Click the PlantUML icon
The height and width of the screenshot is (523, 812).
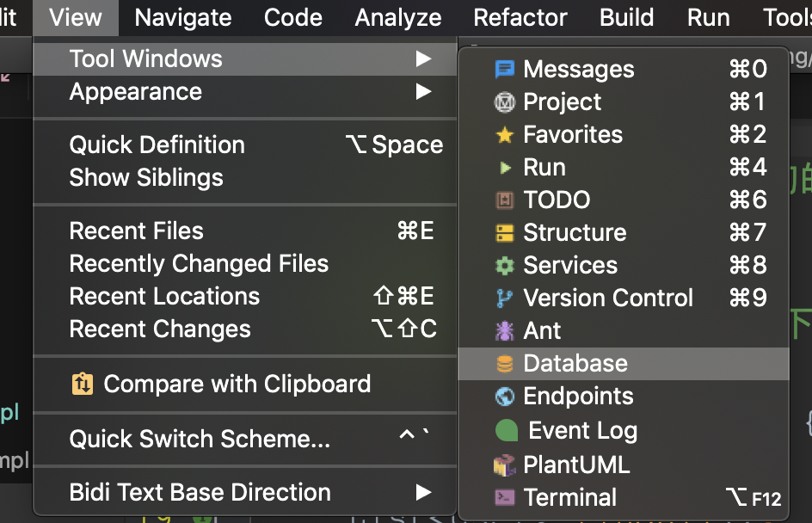[504, 465]
